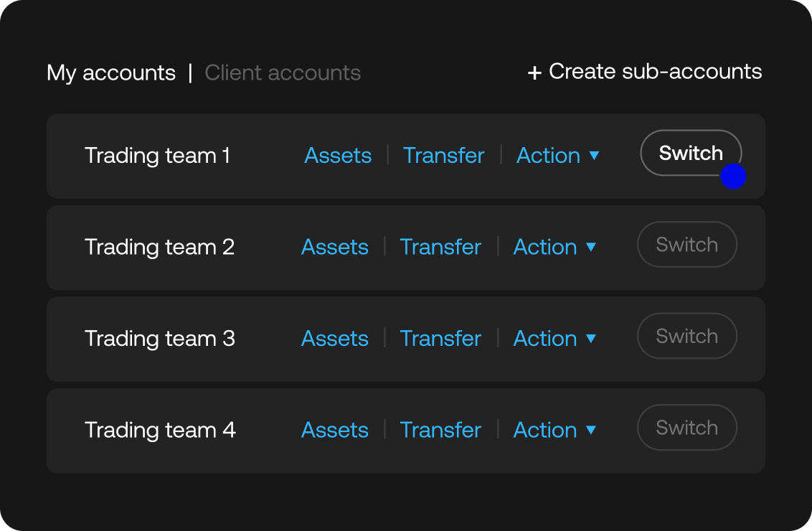The width and height of the screenshot is (812, 531).
Task: Select the My accounts tab
Action: tap(111, 72)
